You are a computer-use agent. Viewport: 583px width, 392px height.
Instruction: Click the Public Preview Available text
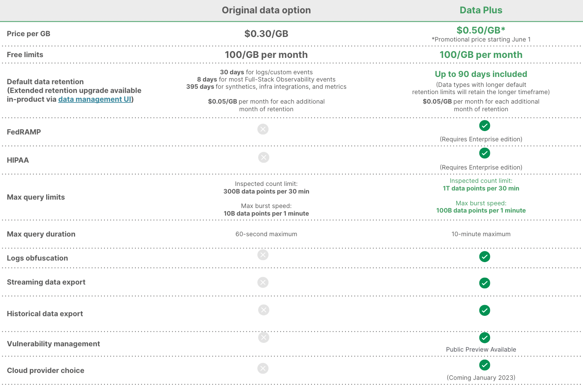tap(481, 349)
